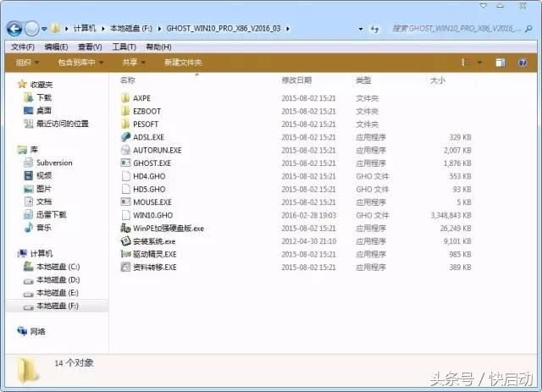The image size is (542, 392).
Task: Open the 包含到库中 dropdown
Action: [x=80, y=63]
